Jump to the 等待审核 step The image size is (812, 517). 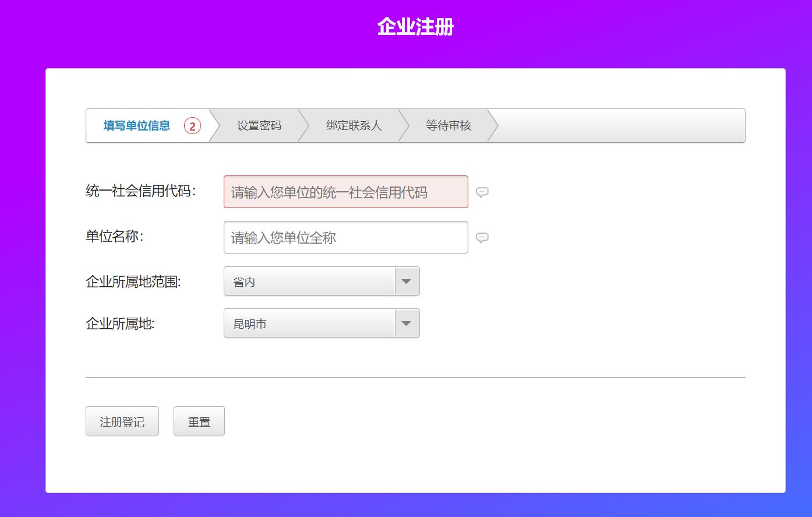448,126
